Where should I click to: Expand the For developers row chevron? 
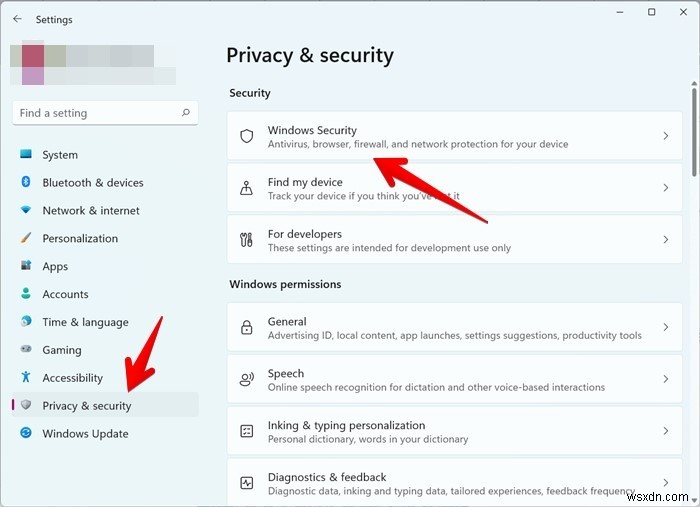point(666,240)
